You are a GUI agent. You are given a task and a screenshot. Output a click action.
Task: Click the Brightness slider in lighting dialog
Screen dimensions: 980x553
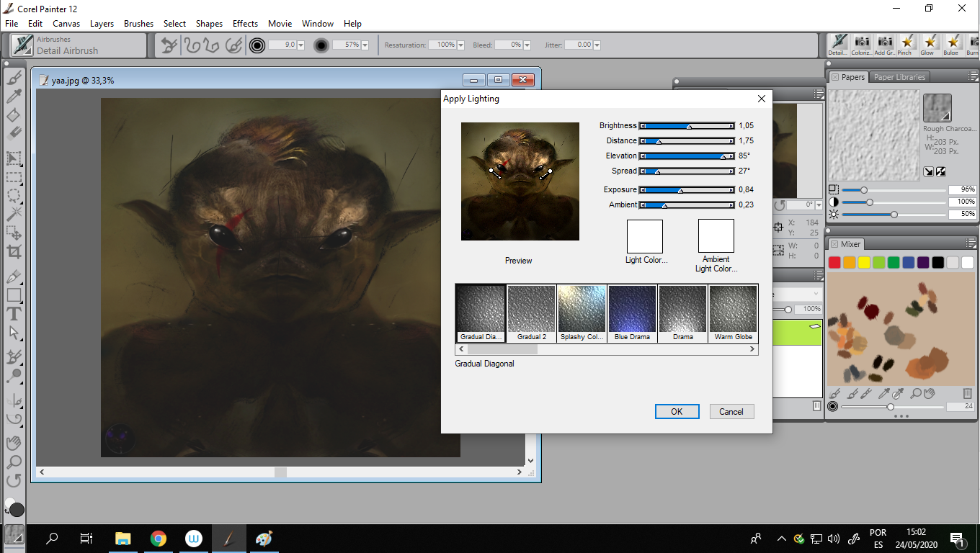point(687,126)
